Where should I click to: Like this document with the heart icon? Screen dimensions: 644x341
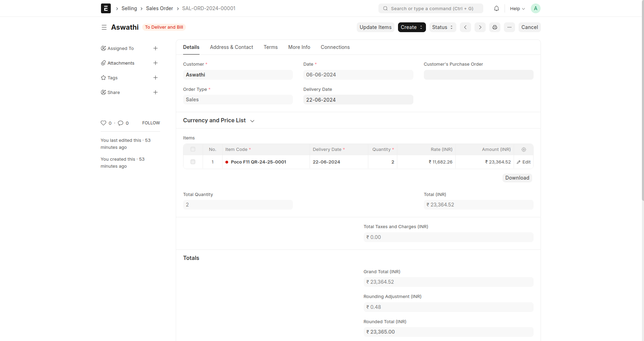(103, 123)
